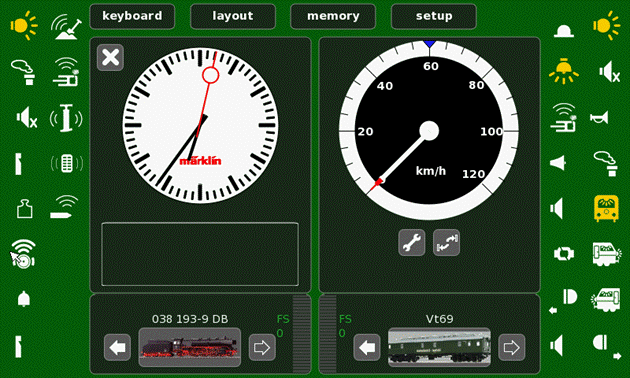This screenshot has height=378, width=630.
Task: Toggle sound mute for the 038 193-9 DB
Action: click(x=27, y=118)
